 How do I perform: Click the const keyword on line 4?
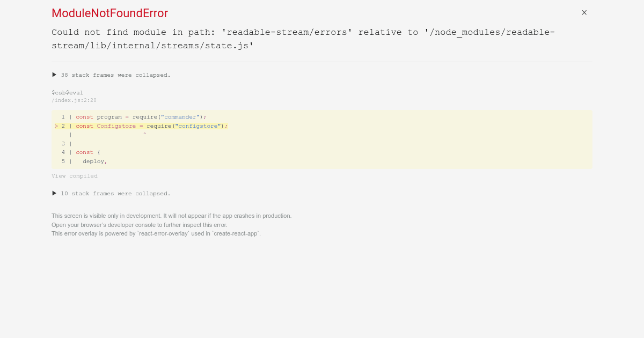pyautogui.click(x=84, y=152)
